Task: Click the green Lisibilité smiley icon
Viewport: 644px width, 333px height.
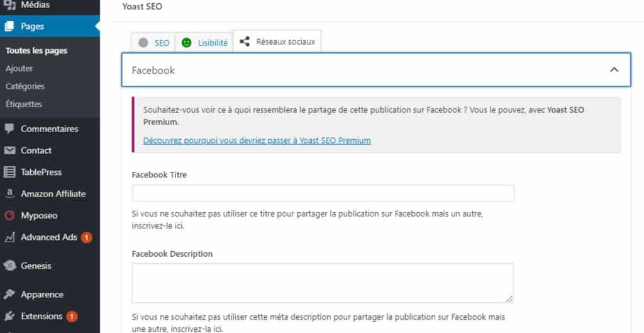Action: pos(186,42)
